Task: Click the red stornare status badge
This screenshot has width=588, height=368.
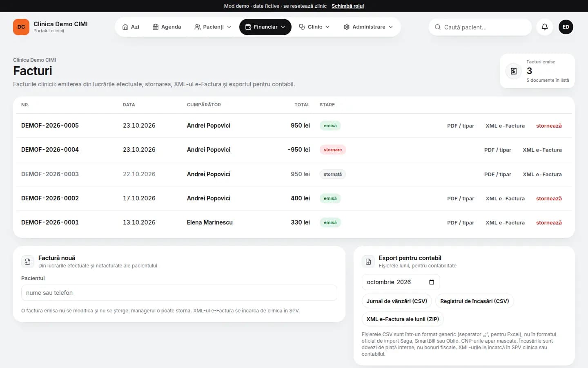Action: (333, 150)
